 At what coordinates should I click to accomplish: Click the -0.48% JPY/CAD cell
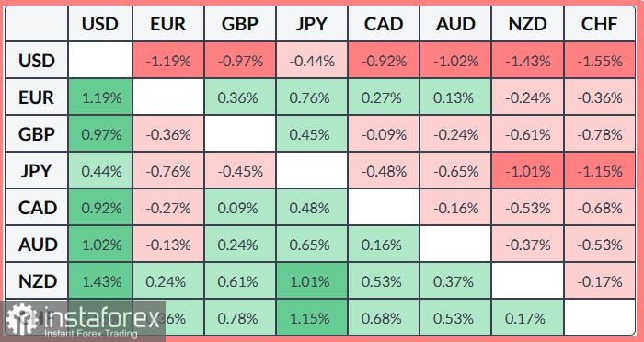[384, 171]
